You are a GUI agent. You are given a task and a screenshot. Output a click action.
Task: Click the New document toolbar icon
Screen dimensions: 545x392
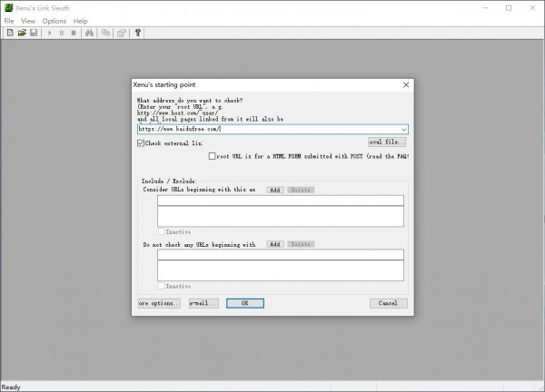10,33
